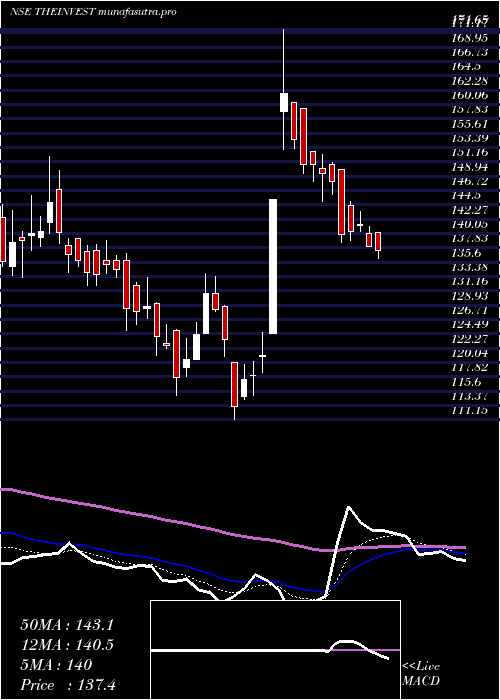Click the 12MA : 140.5 readout
This screenshot has height=700, width=500.
tap(67, 645)
